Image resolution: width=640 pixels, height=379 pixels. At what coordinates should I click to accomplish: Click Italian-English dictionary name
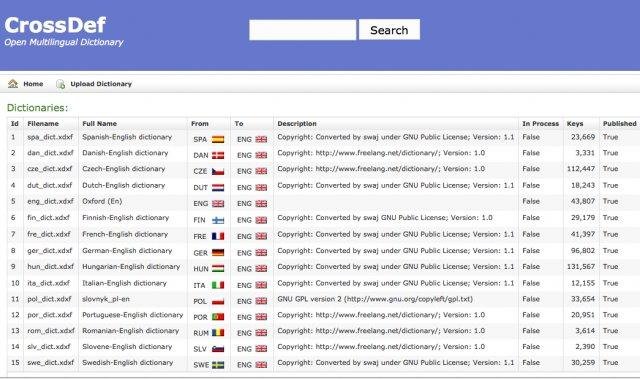click(x=124, y=283)
